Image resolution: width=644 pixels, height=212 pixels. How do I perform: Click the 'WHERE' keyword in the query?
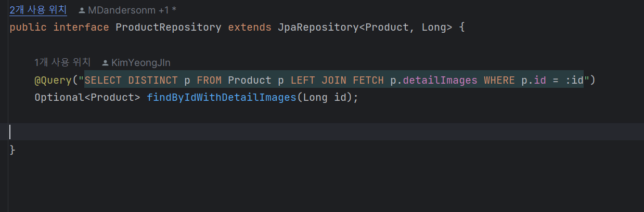pos(499,81)
